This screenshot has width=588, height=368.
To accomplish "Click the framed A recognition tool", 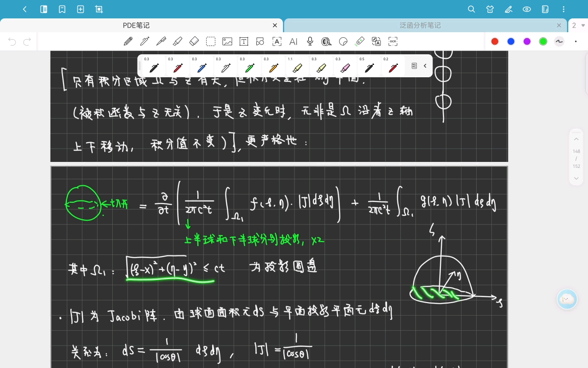I will 277,41.
